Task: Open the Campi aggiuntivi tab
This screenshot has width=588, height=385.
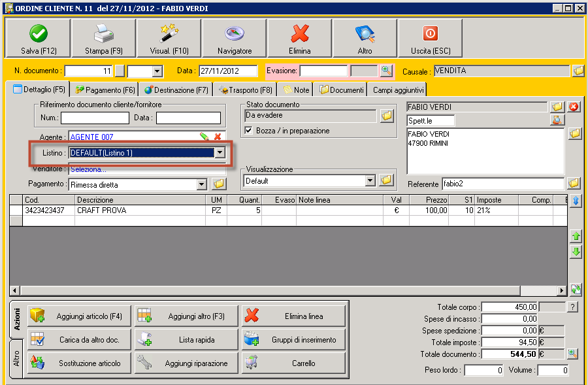Action: click(398, 90)
